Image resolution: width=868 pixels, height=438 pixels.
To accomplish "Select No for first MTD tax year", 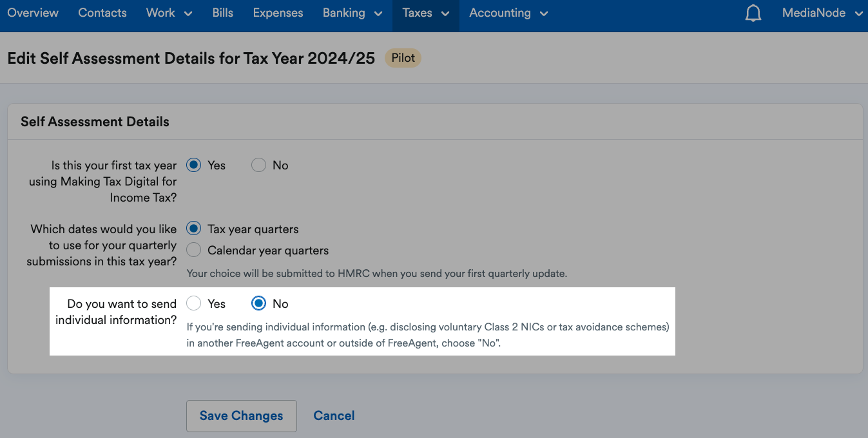I will tap(258, 166).
